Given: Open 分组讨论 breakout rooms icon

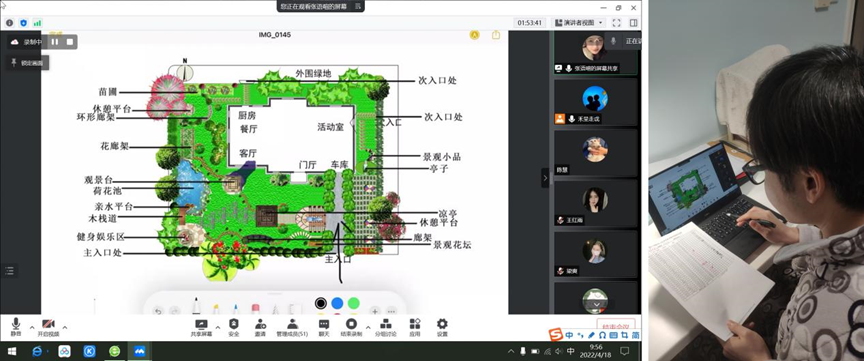Looking at the screenshot, I should [386, 327].
